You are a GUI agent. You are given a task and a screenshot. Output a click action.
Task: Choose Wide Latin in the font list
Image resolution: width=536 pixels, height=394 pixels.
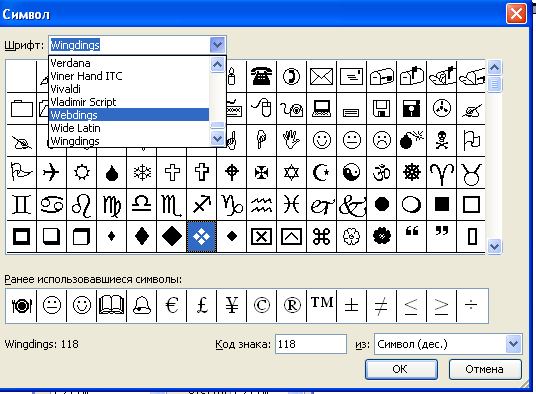tap(129, 128)
